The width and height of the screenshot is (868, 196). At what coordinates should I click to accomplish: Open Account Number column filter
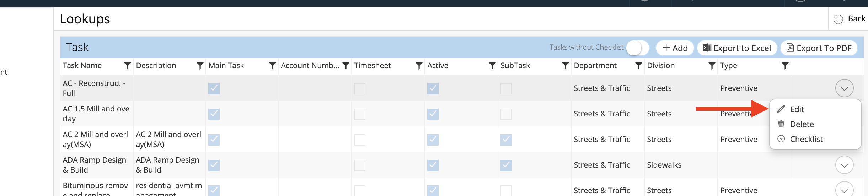pos(346,66)
